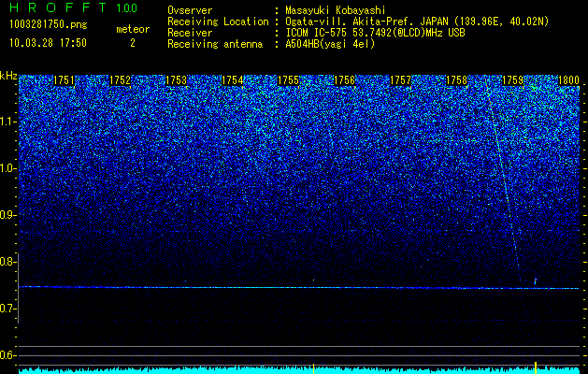Click the 1754 time label

(x=233, y=80)
